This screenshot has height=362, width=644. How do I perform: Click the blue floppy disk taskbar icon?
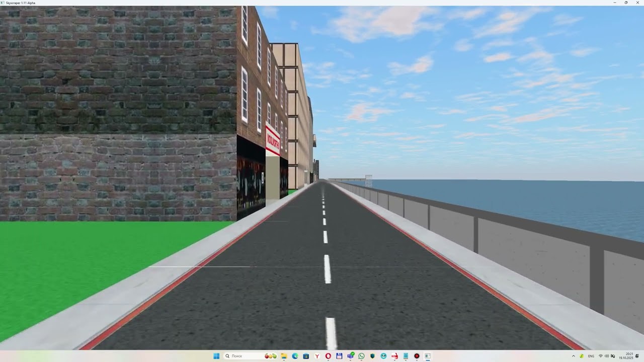[x=339, y=356]
